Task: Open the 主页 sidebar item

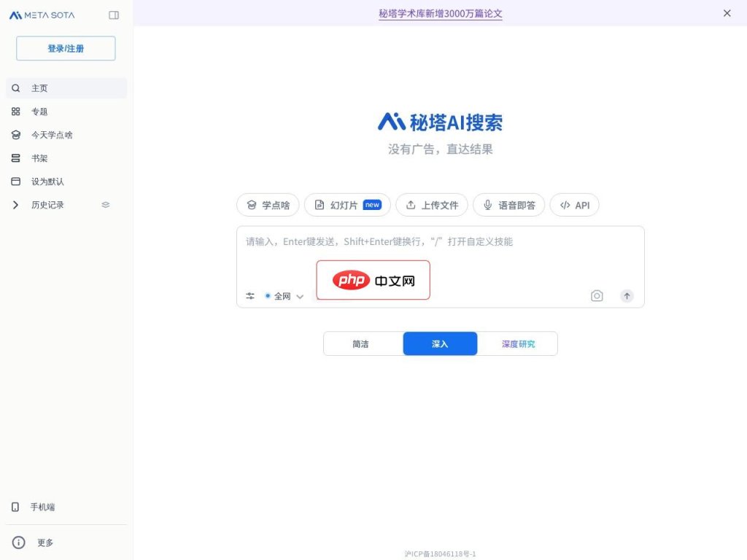Action: (x=66, y=88)
